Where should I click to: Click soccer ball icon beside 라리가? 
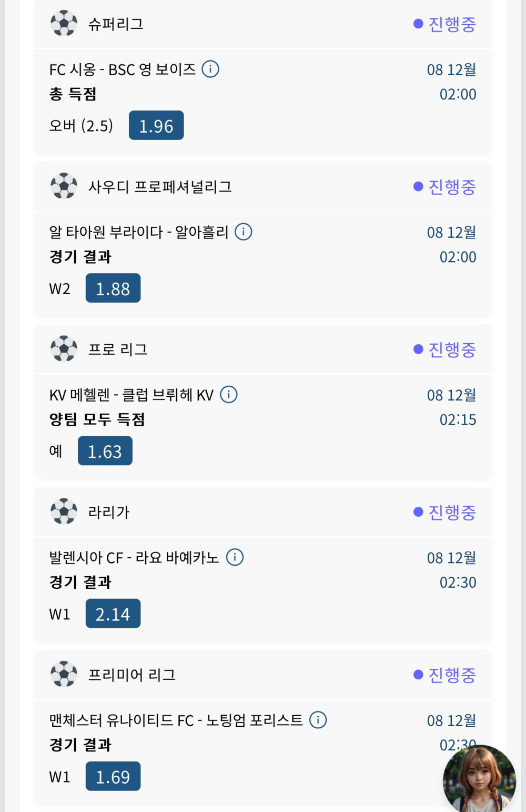click(64, 512)
